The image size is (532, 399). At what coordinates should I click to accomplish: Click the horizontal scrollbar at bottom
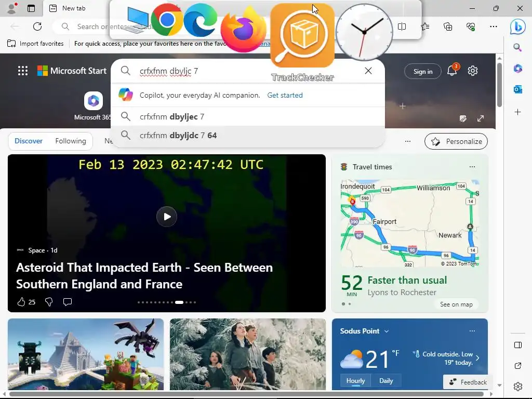click(x=246, y=394)
